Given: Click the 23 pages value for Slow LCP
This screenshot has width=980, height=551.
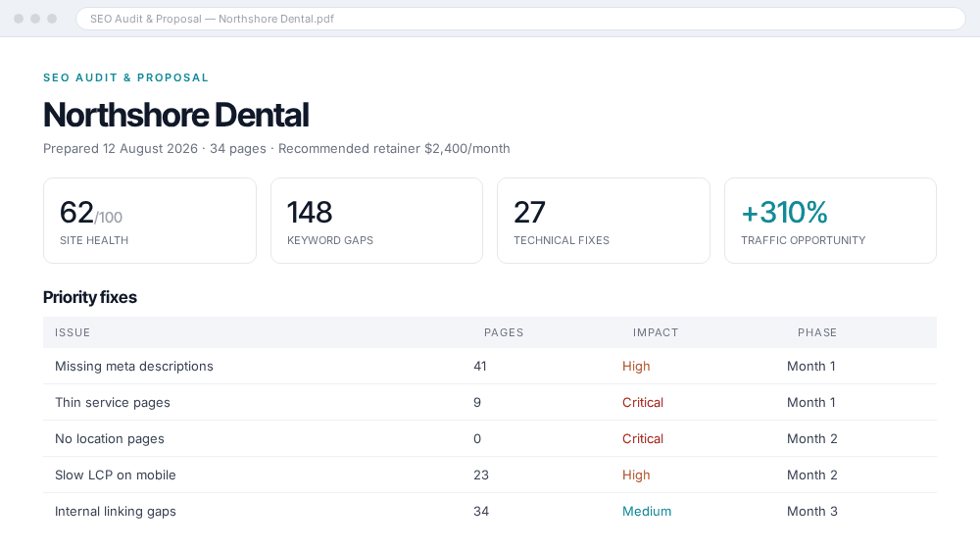Looking at the screenshot, I should 481,476.
